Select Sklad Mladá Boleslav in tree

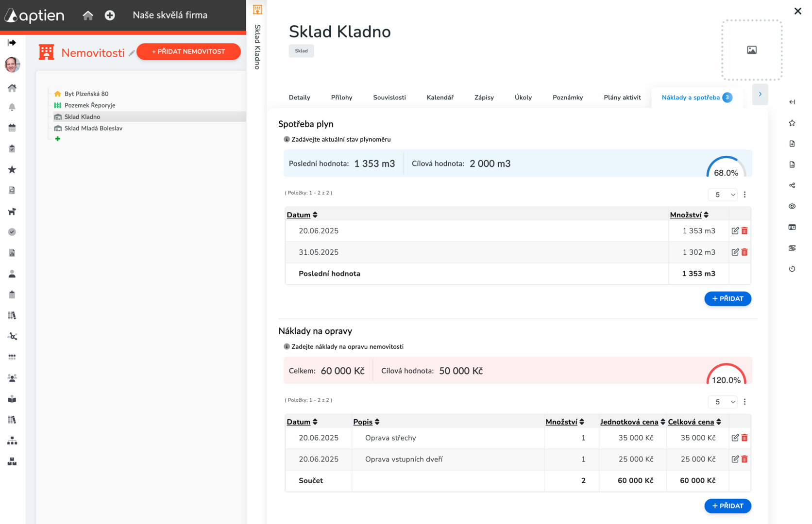coord(93,128)
